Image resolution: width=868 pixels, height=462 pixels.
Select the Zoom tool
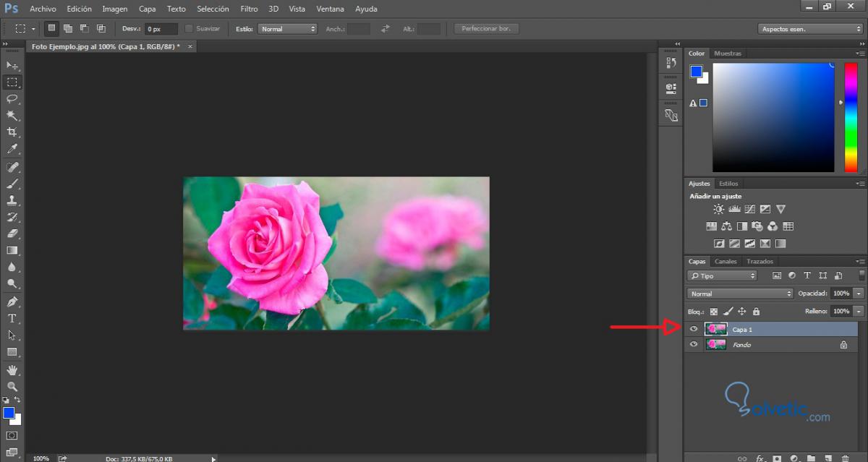[12, 387]
